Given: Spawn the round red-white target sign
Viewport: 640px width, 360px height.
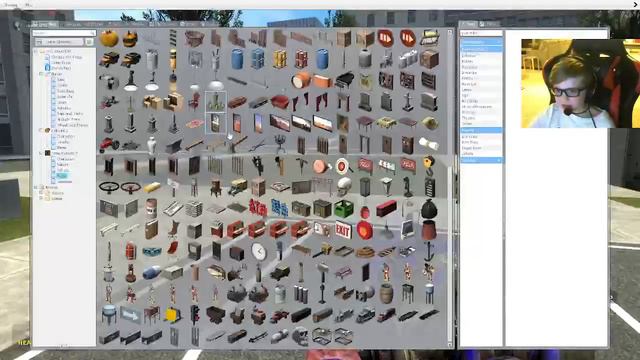Looking at the screenshot, I should (343, 166).
